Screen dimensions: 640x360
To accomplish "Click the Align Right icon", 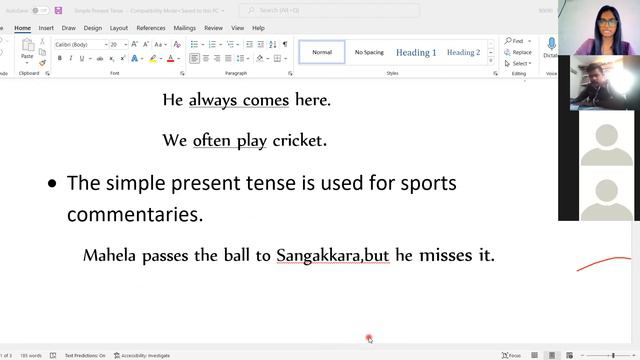I will [217, 59].
